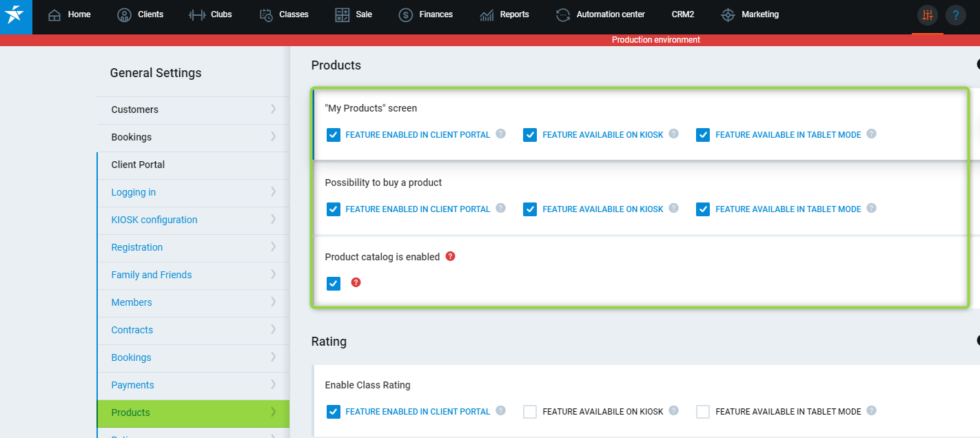
Task: Click red help icon beside Product catalog title
Action: [x=450, y=256]
